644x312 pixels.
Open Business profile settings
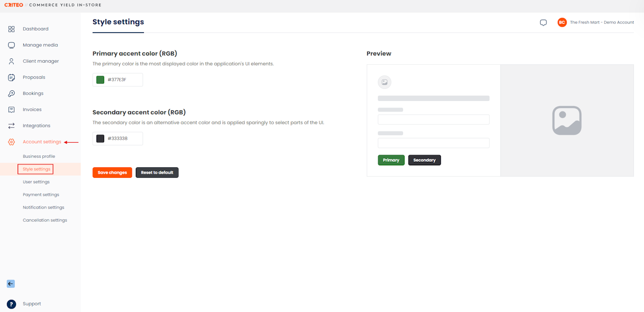39,156
